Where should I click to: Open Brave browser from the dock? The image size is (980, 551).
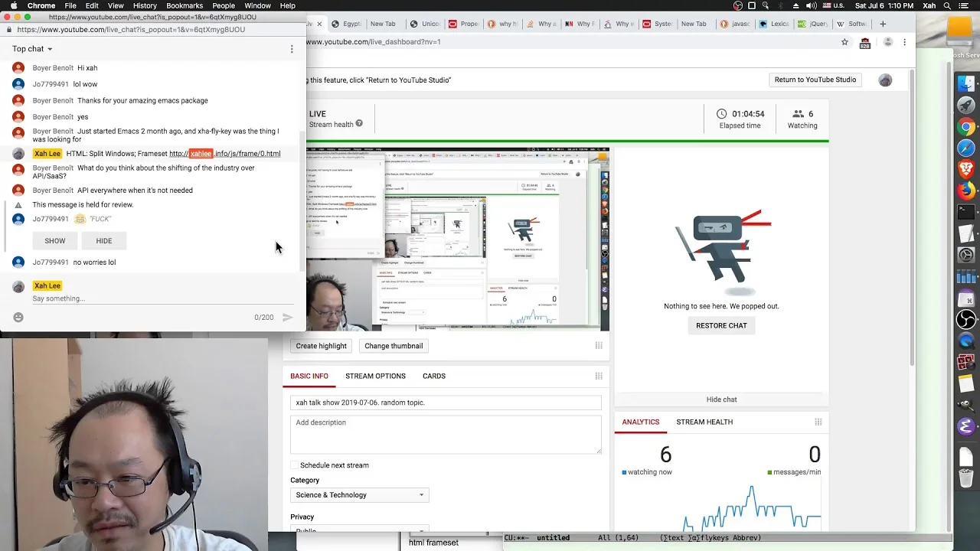click(x=966, y=169)
